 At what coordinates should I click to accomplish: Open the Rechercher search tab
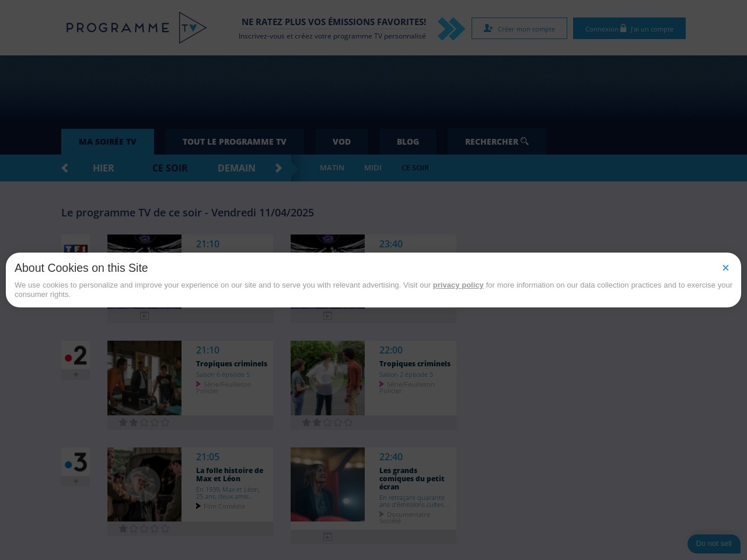pyautogui.click(x=497, y=142)
